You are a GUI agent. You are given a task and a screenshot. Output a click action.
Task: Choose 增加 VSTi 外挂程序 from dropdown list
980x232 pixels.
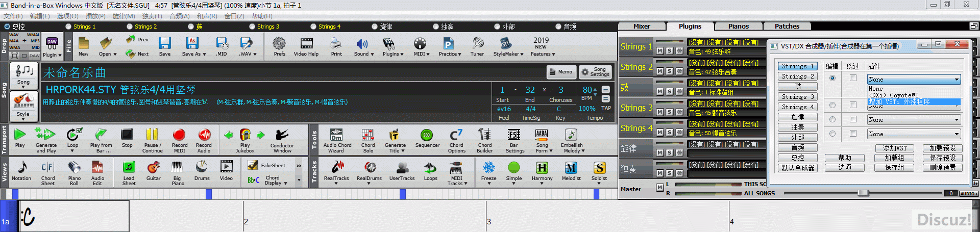[914, 102]
